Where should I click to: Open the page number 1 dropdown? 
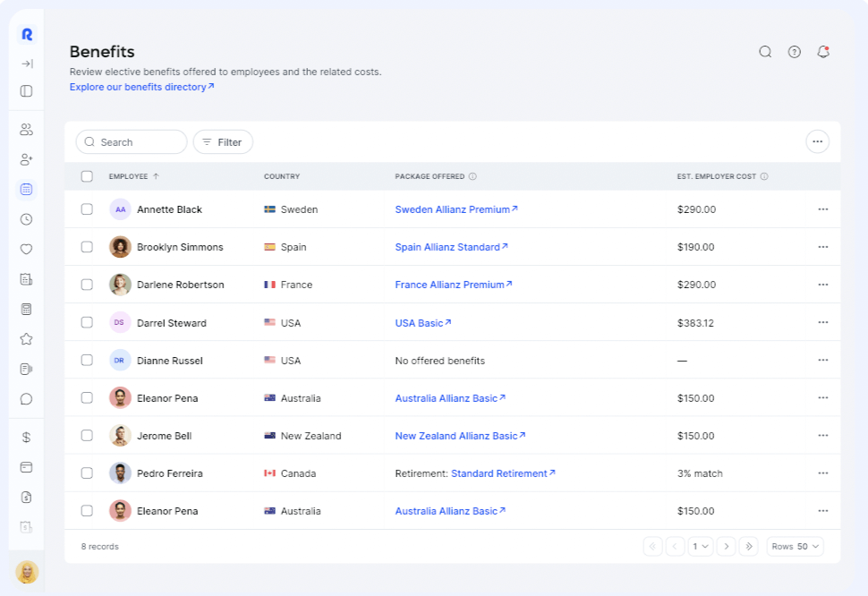[x=700, y=546]
